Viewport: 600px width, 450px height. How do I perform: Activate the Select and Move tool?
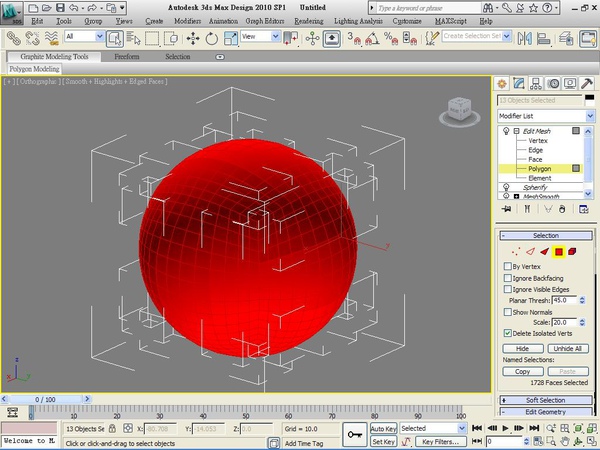point(193,38)
